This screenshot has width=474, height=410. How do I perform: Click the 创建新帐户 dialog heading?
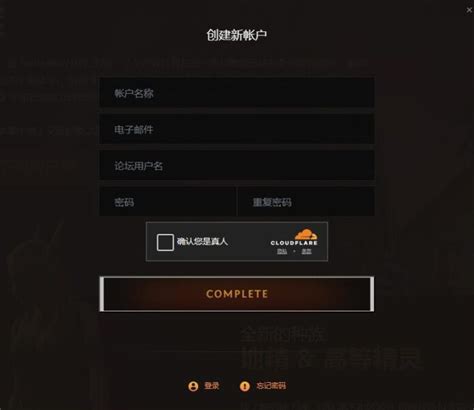(x=237, y=35)
